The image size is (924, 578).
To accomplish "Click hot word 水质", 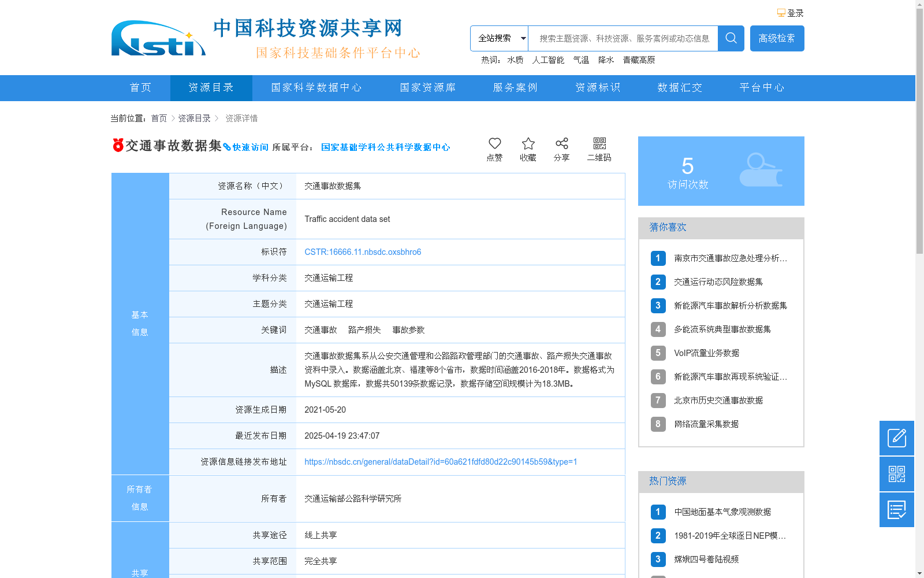I will pos(515,60).
